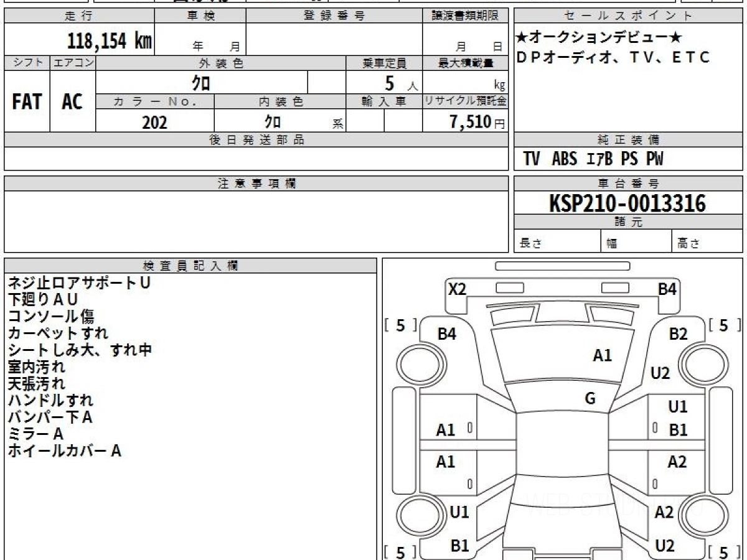The width and height of the screenshot is (747, 560).
Task: Click the ★オークションデビュー★ line
Action: coord(599,37)
